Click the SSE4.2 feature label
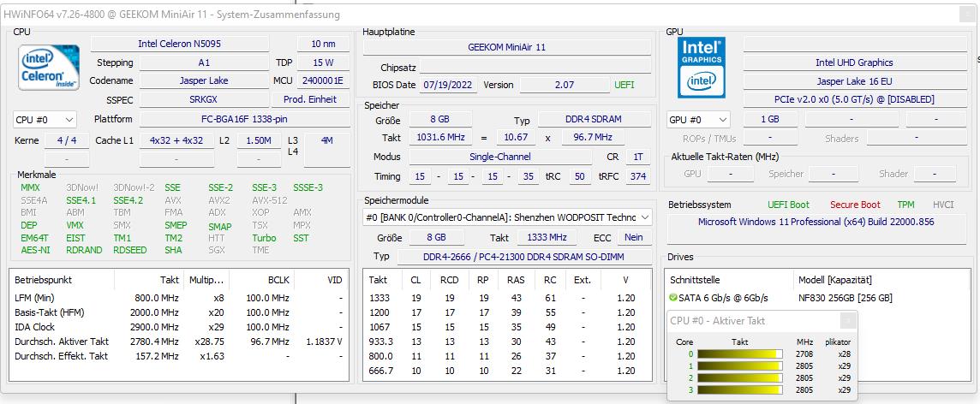Image resolution: width=980 pixels, height=404 pixels. 128,200
